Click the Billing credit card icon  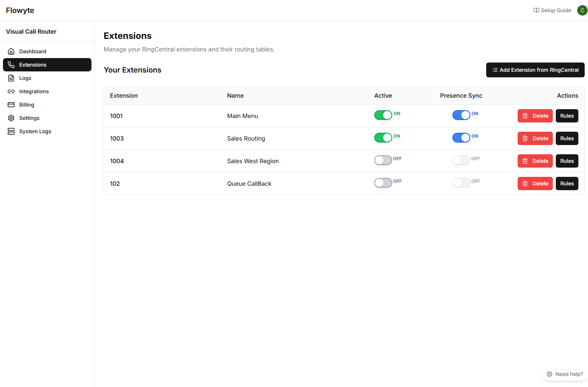pyautogui.click(x=11, y=105)
